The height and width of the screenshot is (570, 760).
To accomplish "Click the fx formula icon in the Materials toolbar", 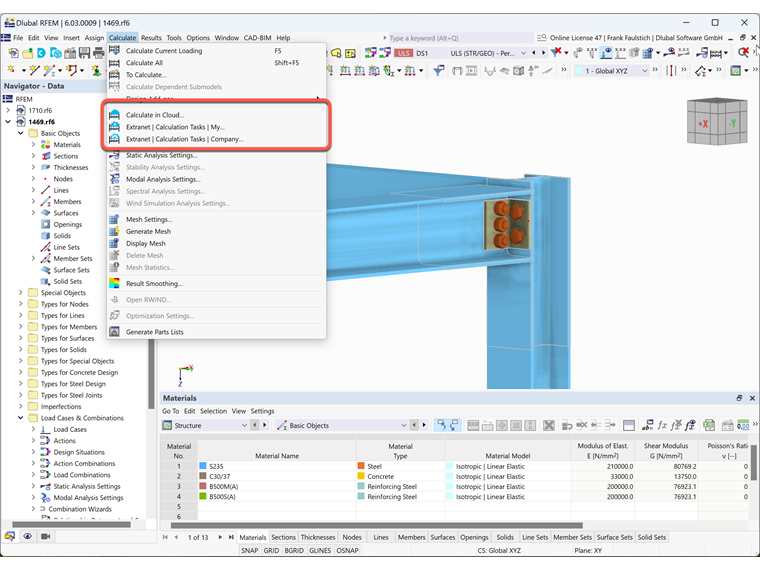I will 662,425.
